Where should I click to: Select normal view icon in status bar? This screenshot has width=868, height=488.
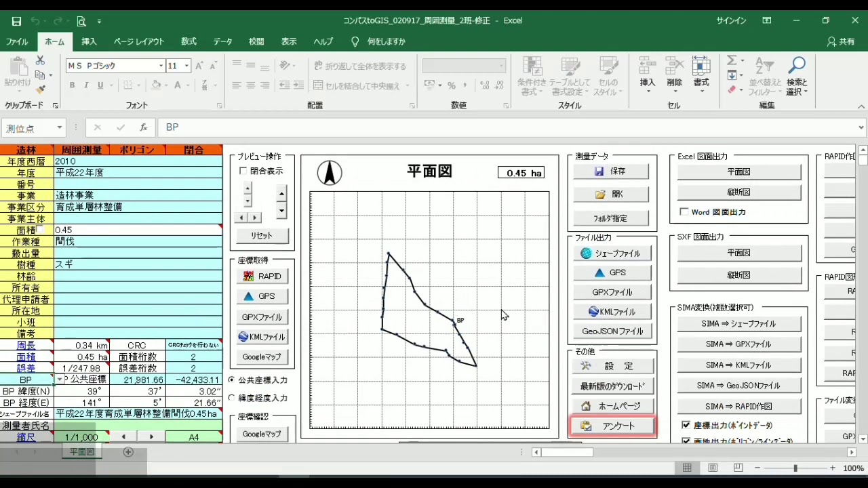[x=687, y=468]
